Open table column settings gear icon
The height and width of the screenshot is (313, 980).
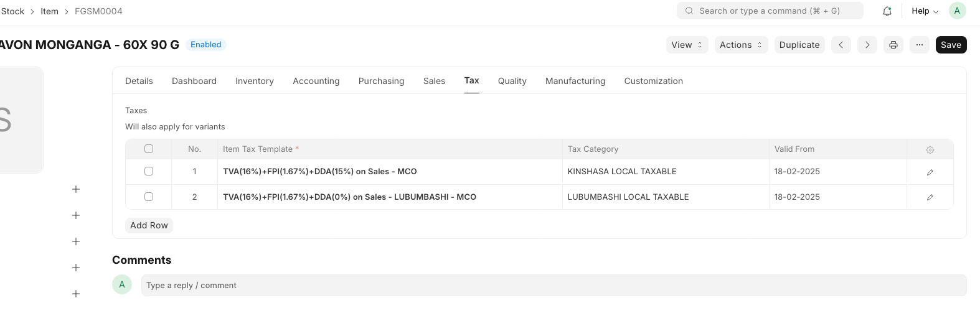point(930,150)
